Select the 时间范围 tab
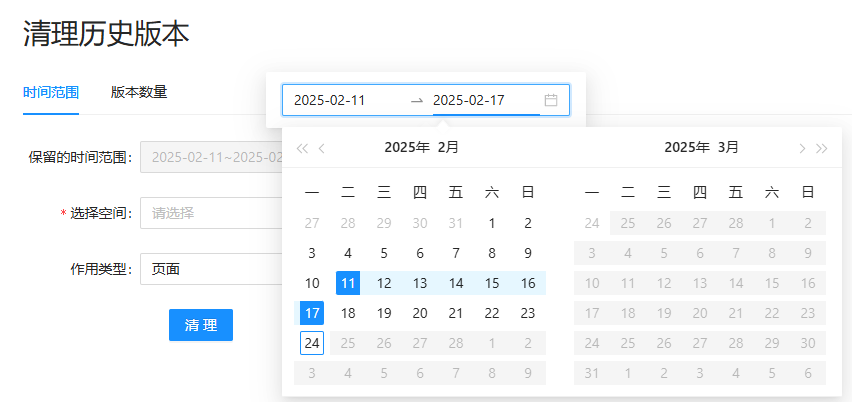 pos(51,92)
